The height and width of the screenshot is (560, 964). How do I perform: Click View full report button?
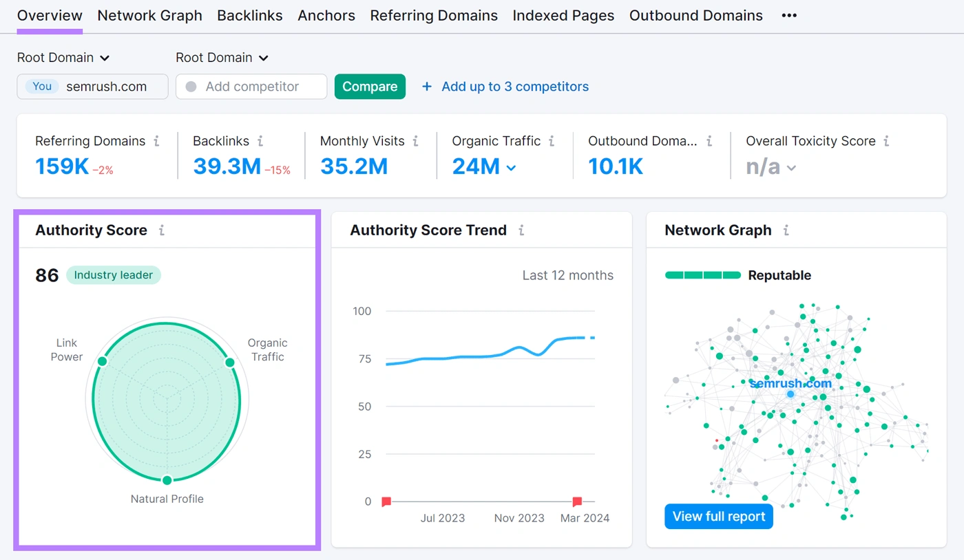click(x=719, y=517)
